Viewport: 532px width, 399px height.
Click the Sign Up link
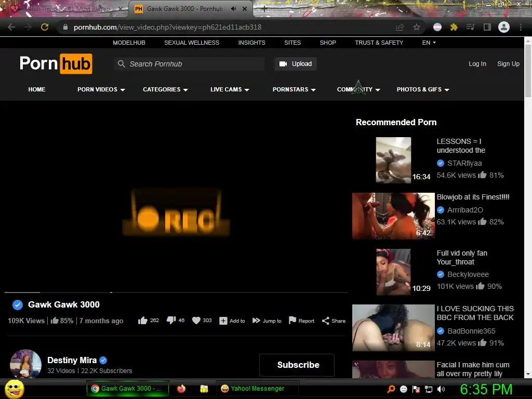tap(508, 64)
